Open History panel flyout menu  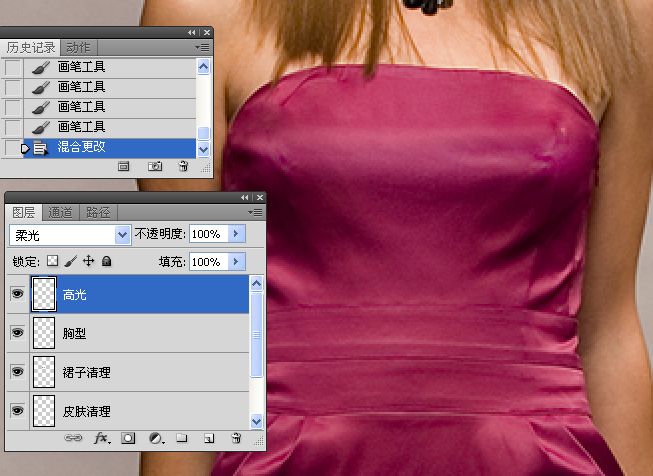point(202,48)
